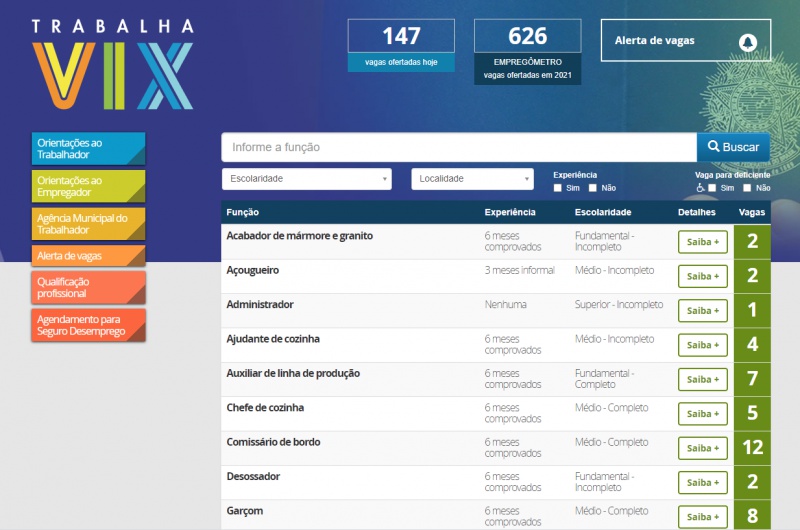Click vacancies count 12 for Comissário de bordo

tap(753, 448)
